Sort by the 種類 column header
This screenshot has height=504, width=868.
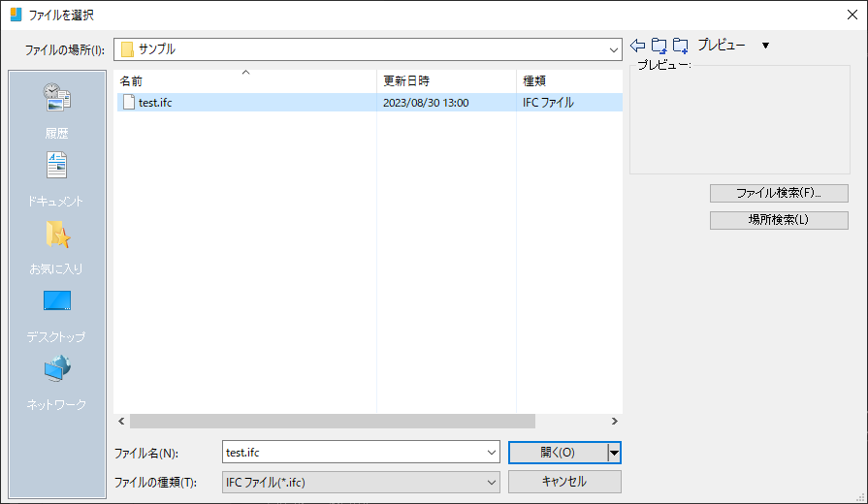[569, 81]
